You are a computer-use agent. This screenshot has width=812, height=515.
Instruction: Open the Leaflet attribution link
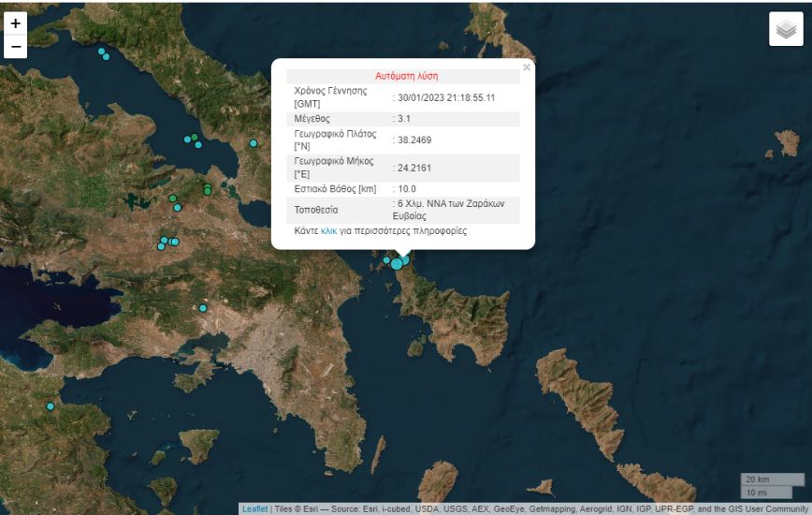click(x=254, y=509)
